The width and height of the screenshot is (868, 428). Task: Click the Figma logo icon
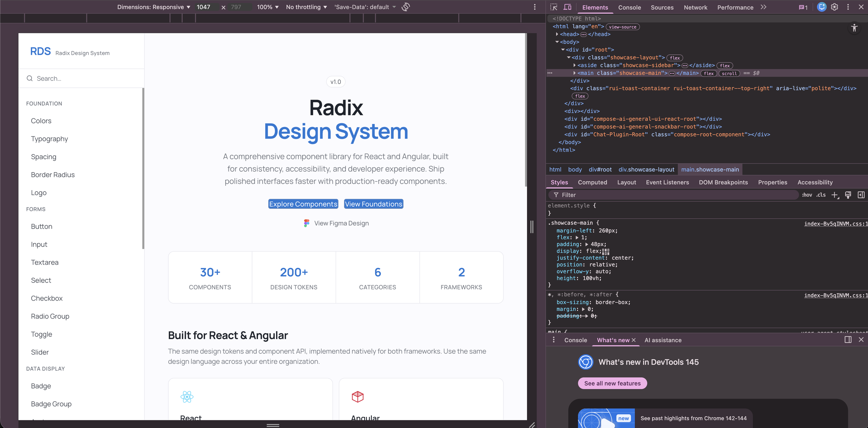click(307, 223)
